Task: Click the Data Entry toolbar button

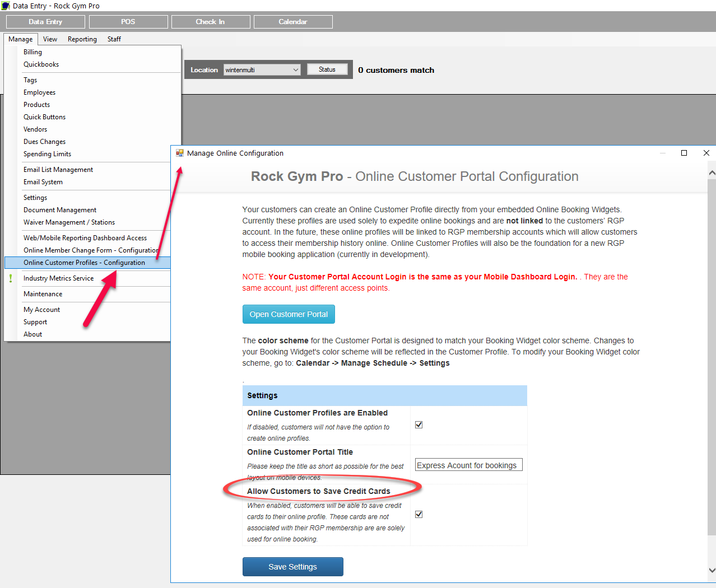Action: coord(45,22)
